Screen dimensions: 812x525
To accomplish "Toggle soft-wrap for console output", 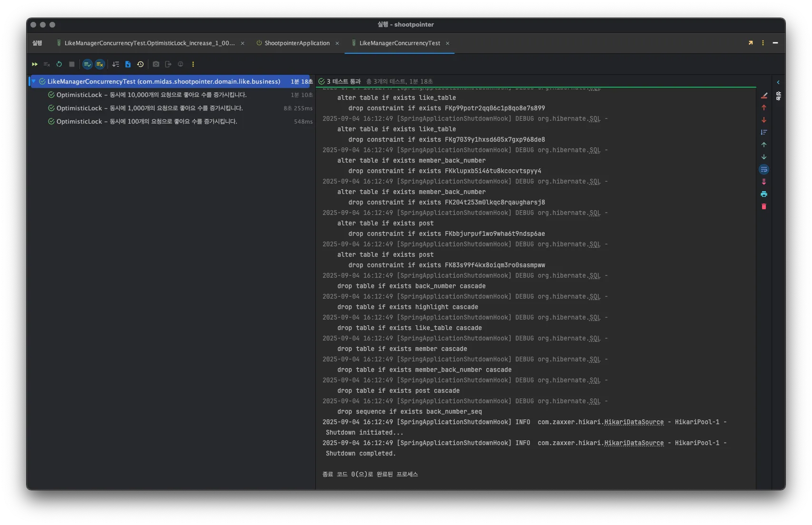I will (x=764, y=170).
